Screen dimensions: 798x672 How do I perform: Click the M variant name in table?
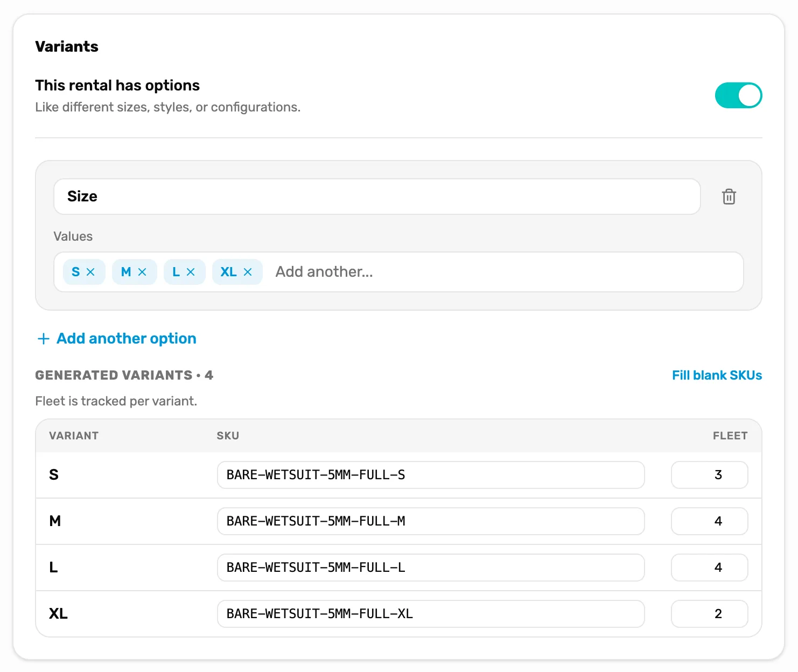click(x=55, y=521)
